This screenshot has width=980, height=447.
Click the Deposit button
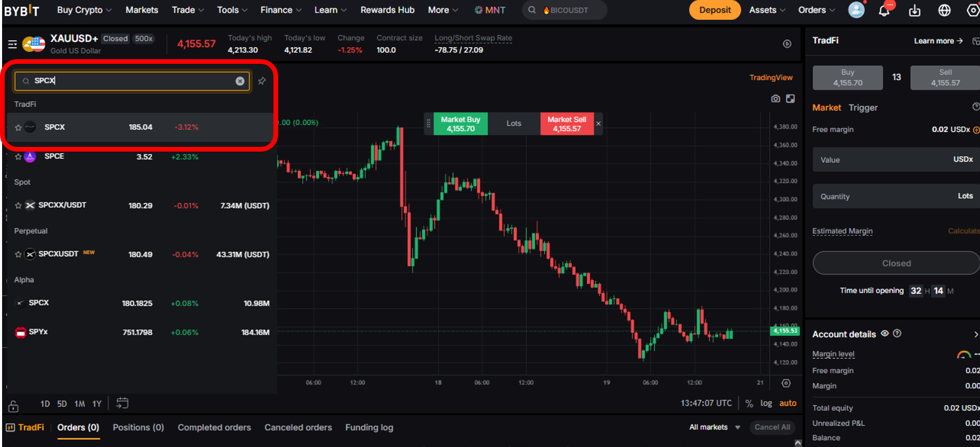pyautogui.click(x=715, y=10)
